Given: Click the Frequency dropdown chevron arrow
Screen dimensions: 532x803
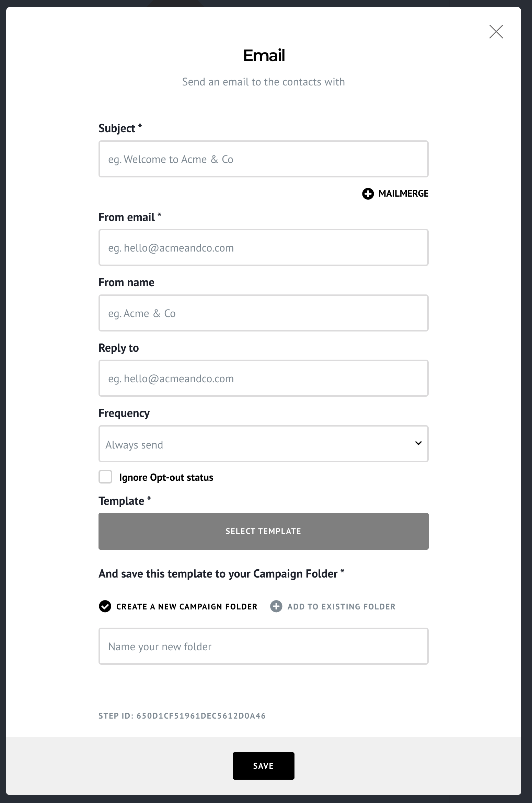Looking at the screenshot, I should tap(418, 443).
